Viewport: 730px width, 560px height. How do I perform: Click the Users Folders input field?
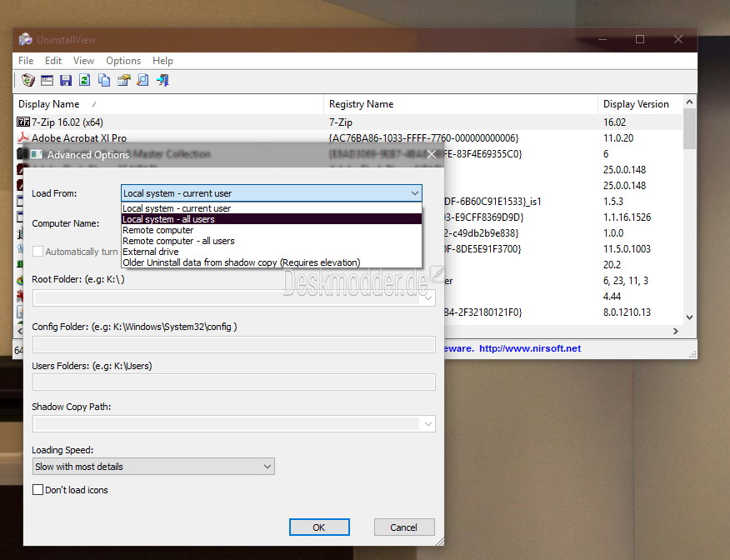pos(233,382)
